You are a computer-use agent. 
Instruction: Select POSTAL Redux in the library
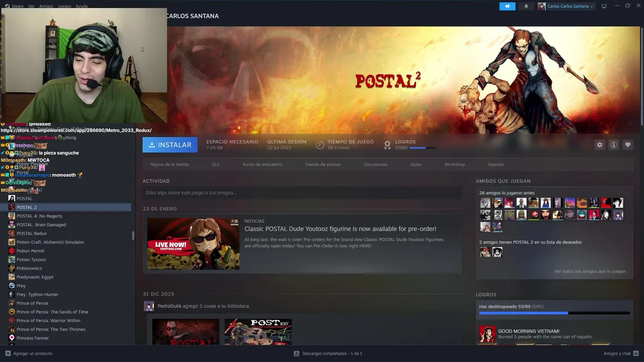coord(32,233)
